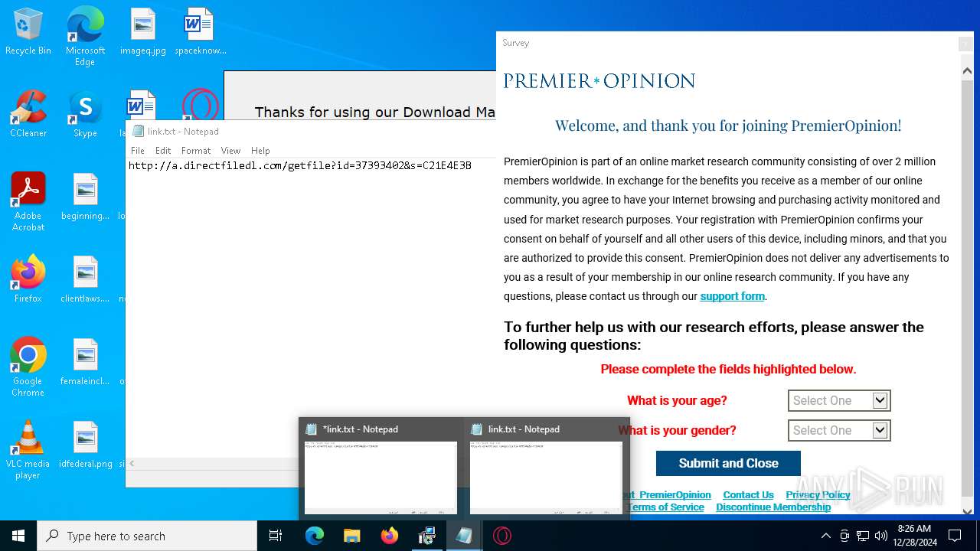Launch Firefox from desktop
This screenshot has height=551, width=980.
(28, 280)
